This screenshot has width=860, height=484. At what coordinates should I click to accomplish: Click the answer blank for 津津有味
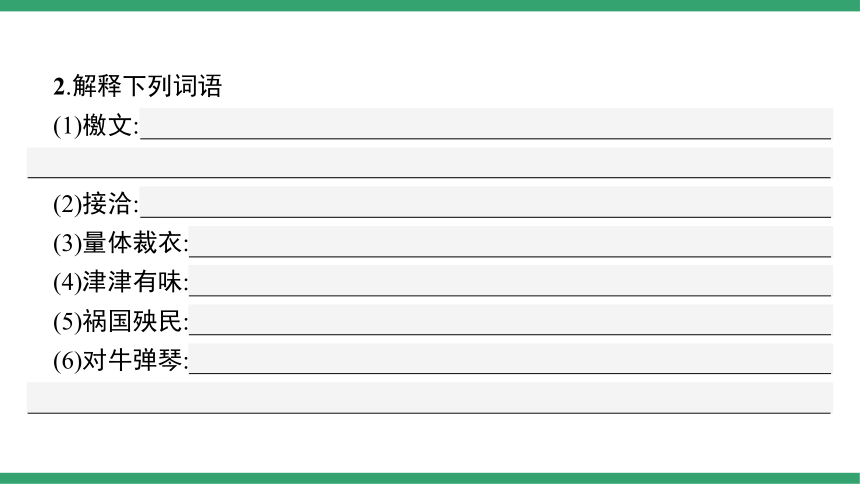click(510, 280)
